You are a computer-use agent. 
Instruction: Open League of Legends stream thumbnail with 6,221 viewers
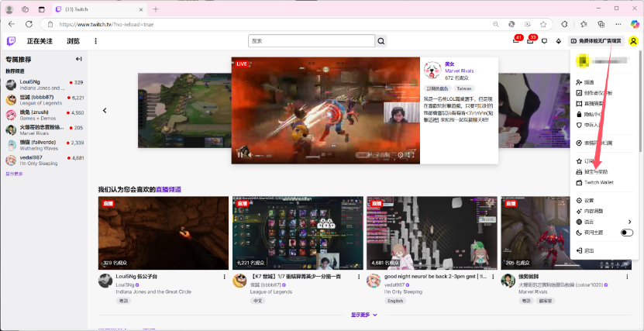point(298,233)
